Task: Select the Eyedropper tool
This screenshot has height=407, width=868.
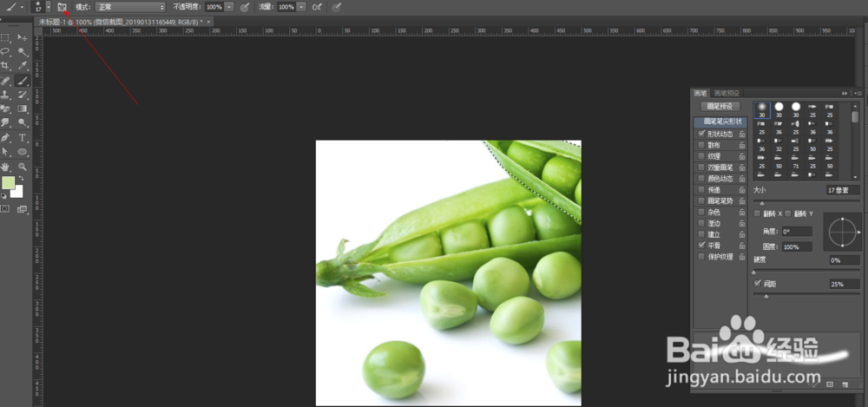Action: pos(23,66)
